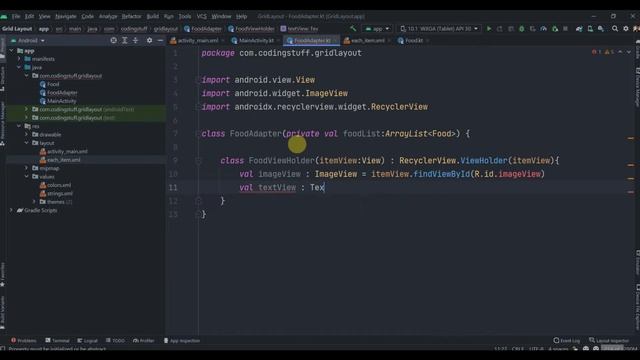Screen dimensions: 640x360
Task: Select FoodAdapter in the project tree
Action: pos(62,93)
